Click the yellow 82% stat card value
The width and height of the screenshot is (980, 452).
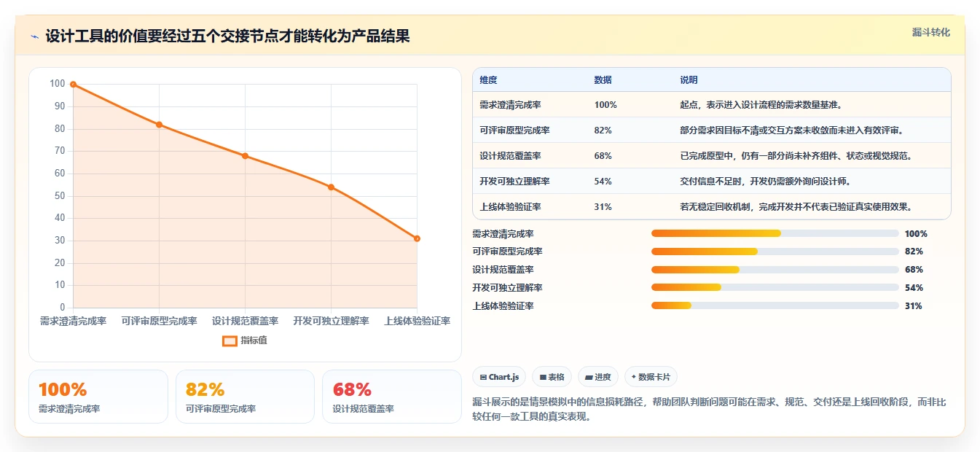[x=205, y=389]
